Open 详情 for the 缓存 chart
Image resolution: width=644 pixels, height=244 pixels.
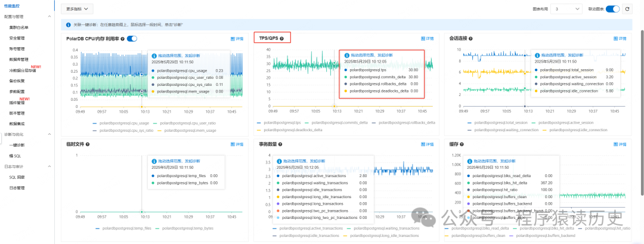click(x=620, y=144)
